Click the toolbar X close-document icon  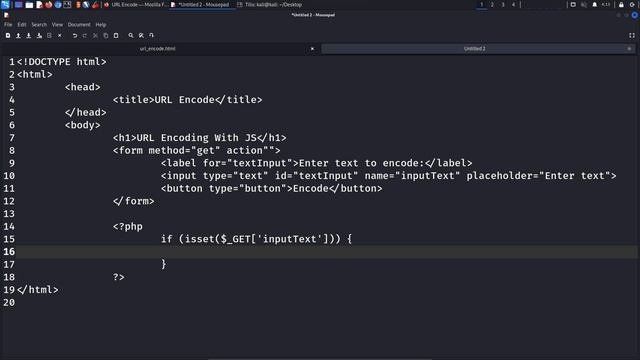[60, 36]
